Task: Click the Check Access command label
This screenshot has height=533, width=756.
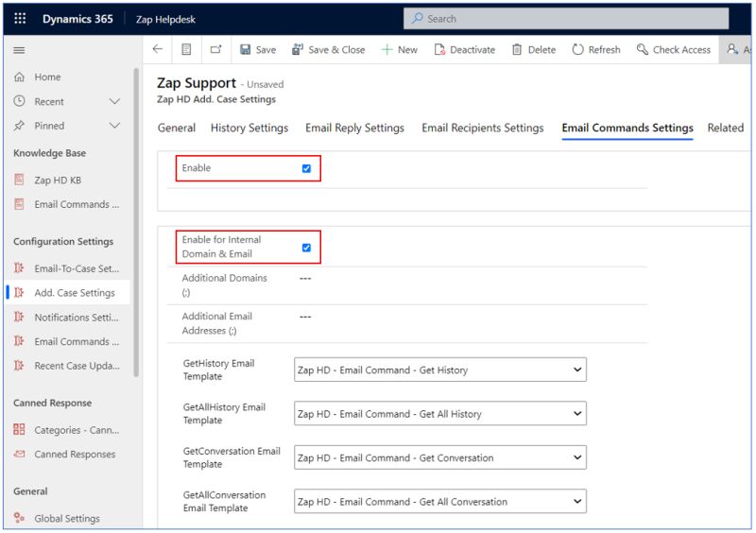Action: [x=681, y=50]
